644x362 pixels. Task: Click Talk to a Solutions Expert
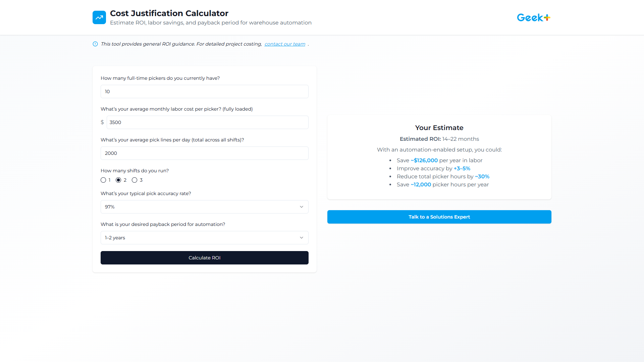coord(439,217)
